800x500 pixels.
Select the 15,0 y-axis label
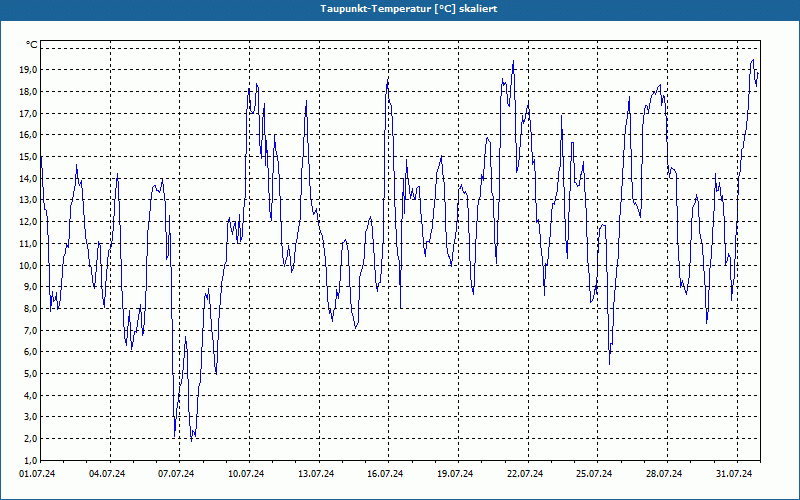pyautogui.click(x=29, y=157)
